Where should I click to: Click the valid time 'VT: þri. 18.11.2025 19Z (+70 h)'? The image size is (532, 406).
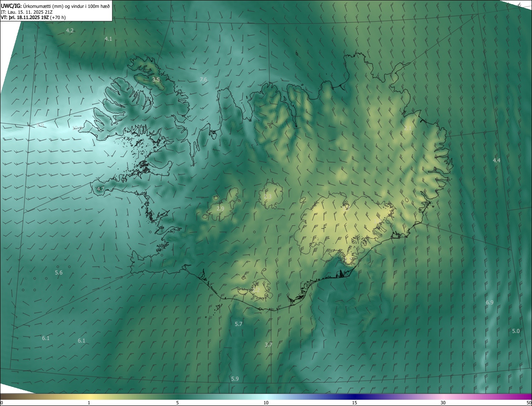pyautogui.click(x=33, y=17)
